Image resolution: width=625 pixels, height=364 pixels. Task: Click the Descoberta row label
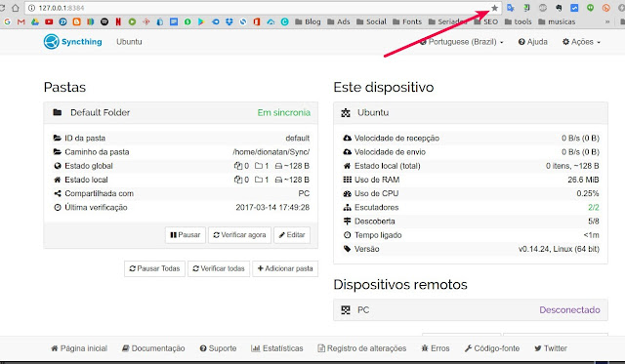[x=374, y=222]
